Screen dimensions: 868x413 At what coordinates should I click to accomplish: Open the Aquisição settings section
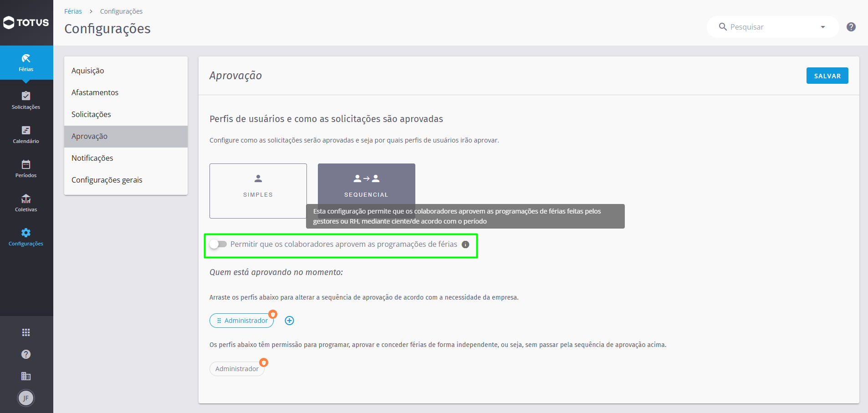click(126, 71)
